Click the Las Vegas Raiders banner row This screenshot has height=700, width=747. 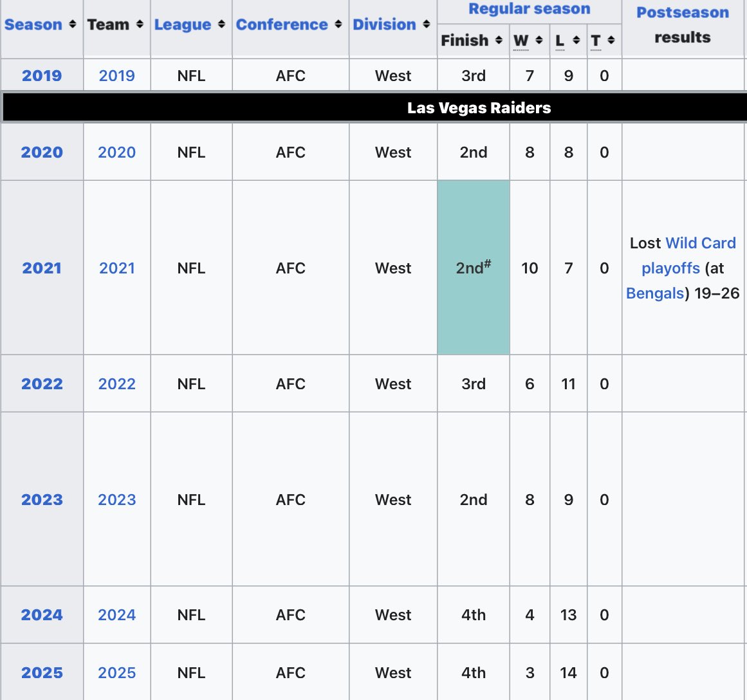click(374, 107)
